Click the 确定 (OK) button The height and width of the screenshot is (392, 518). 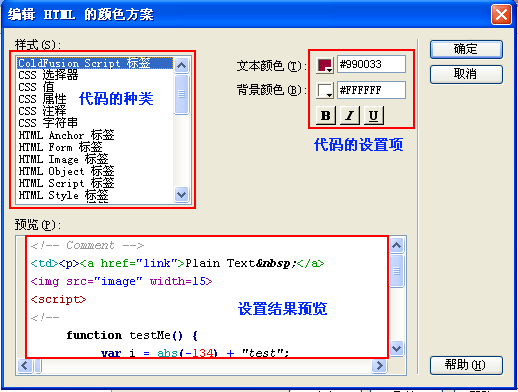click(466, 49)
